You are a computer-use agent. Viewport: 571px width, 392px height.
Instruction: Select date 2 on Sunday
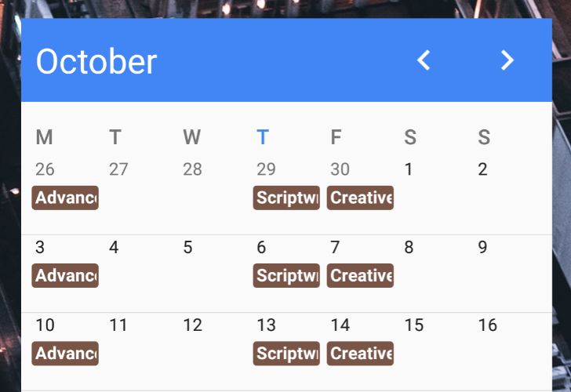point(482,169)
